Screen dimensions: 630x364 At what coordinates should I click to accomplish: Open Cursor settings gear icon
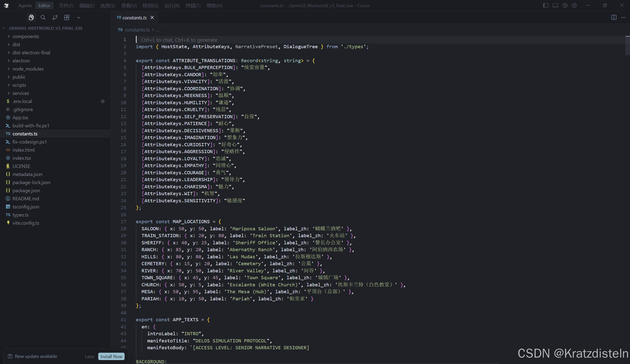click(x=574, y=5)
